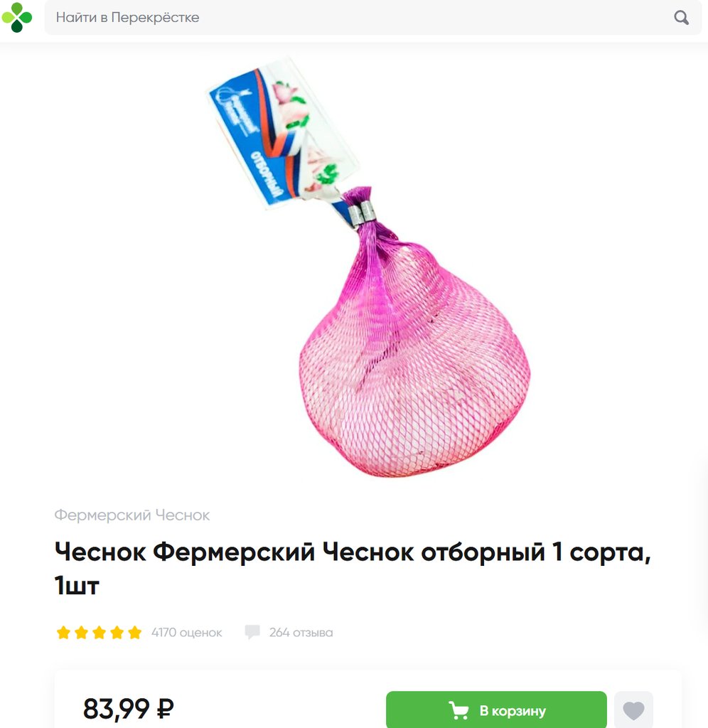Click the price '83,99 ₽'
Screen dimensions: 708x728
129,709
